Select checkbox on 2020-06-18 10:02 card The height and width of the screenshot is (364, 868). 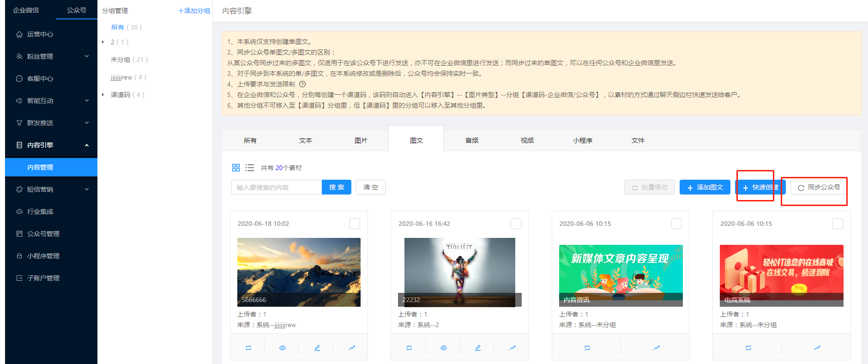(x=355, y=224)
